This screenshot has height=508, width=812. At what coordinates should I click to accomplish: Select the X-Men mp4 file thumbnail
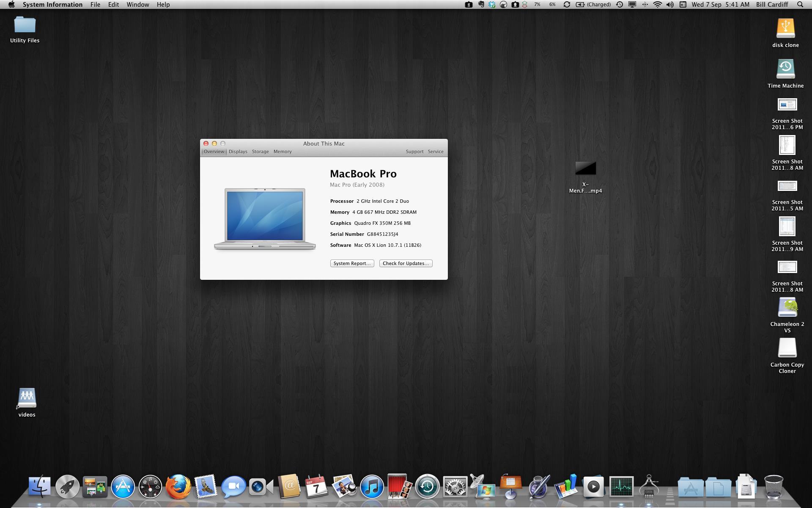pos(585,168)
